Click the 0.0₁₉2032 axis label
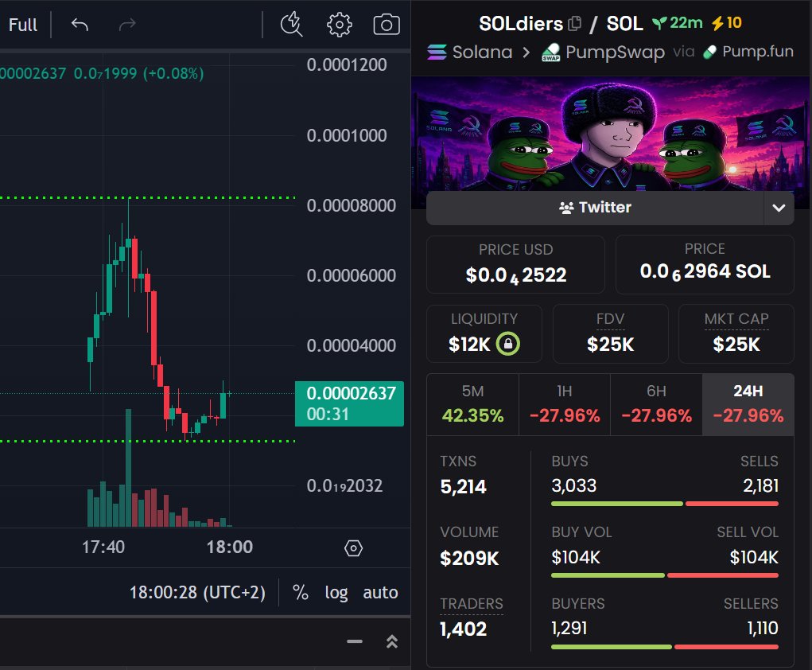The height and width of the screenshot is (670, 812). click(x=344, y=485)
